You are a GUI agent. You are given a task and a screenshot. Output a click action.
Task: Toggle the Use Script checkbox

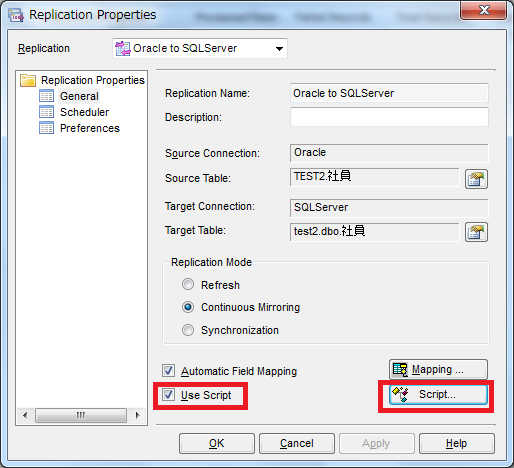[168, 395]
